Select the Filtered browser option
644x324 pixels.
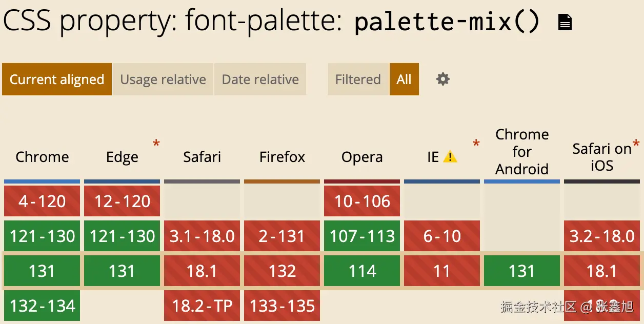358,79
